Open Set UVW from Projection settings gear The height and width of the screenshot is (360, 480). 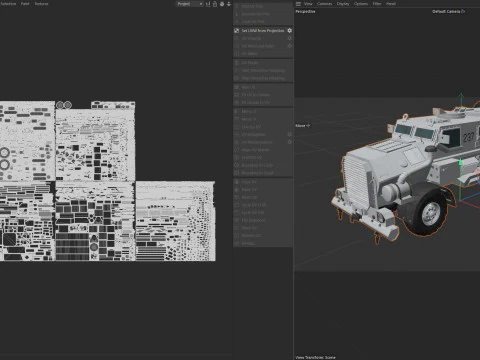click(x=289, y=31)
